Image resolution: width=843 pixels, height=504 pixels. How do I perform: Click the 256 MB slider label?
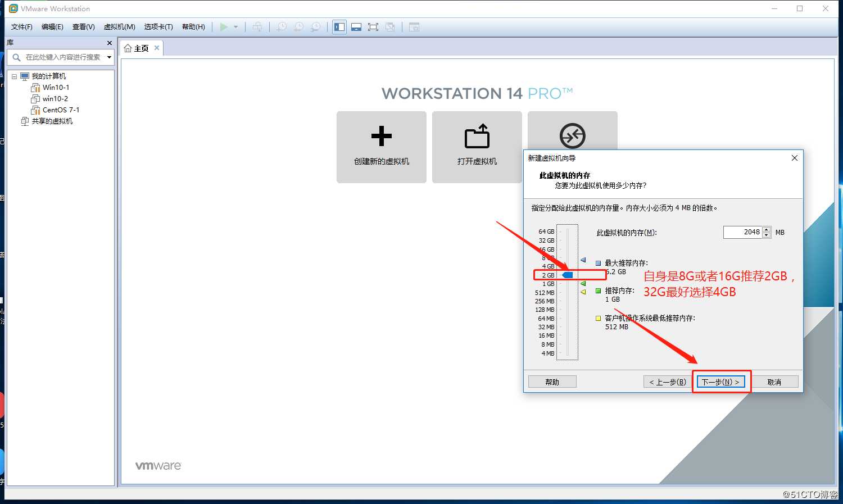545,301
